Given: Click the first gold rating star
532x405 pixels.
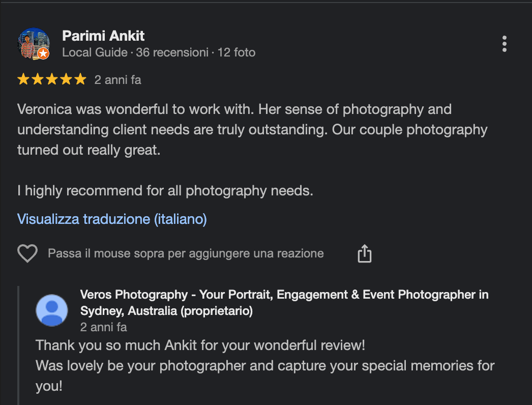Looking at the screenshot, I should click(x=23, y=79).
